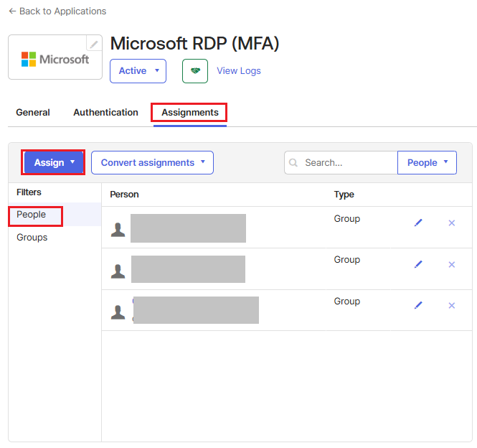Edit the third person's assignment

(418, 305)
